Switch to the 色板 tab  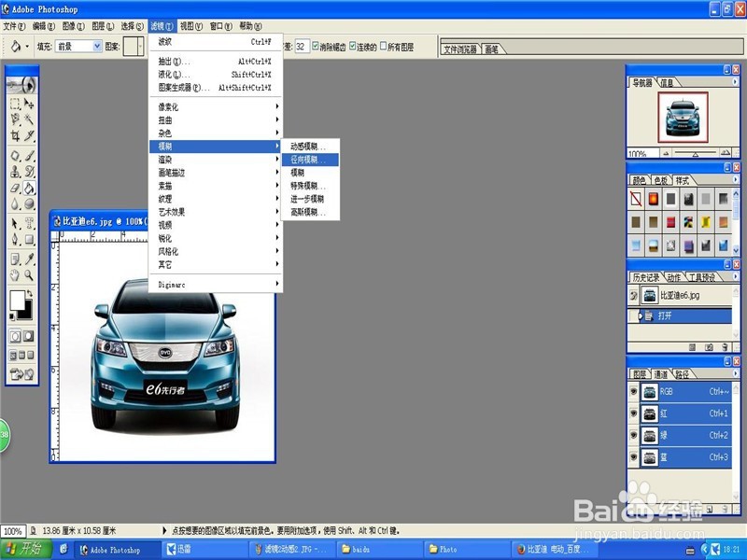point(661,180)
